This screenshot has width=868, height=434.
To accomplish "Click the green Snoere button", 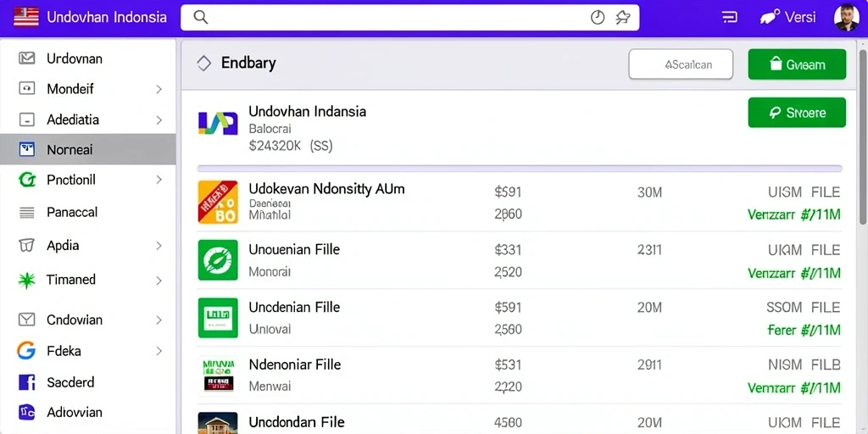I will tap(797, 113).
